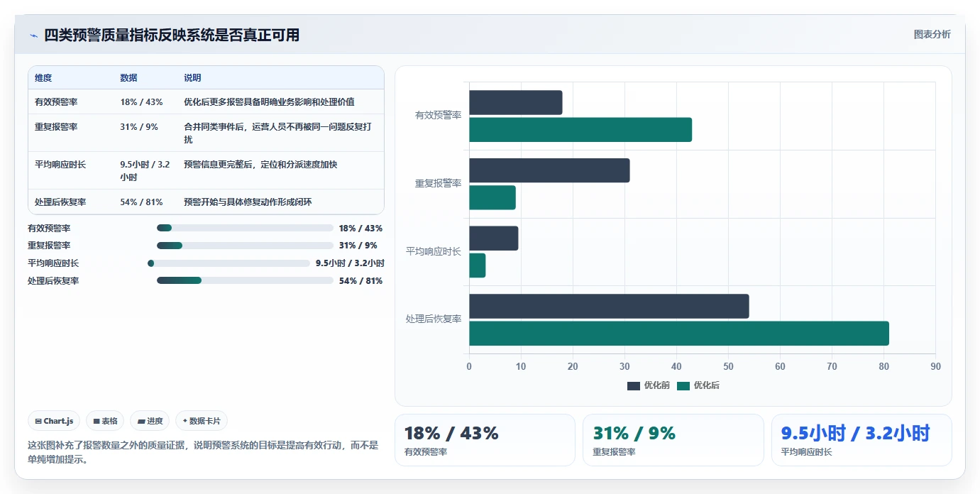
Task: Click the blue 9.5小时 / 3.2小时 data card
Action: tap(861, 440)
